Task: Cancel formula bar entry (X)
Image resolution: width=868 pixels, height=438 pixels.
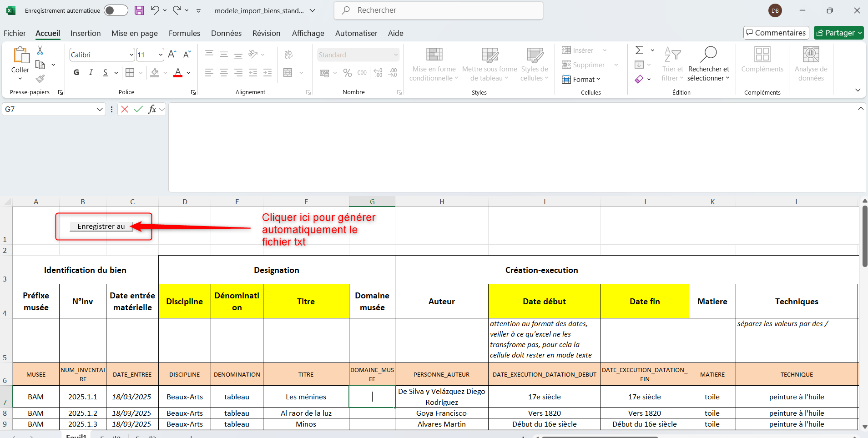Action: (x=125, y=109)
